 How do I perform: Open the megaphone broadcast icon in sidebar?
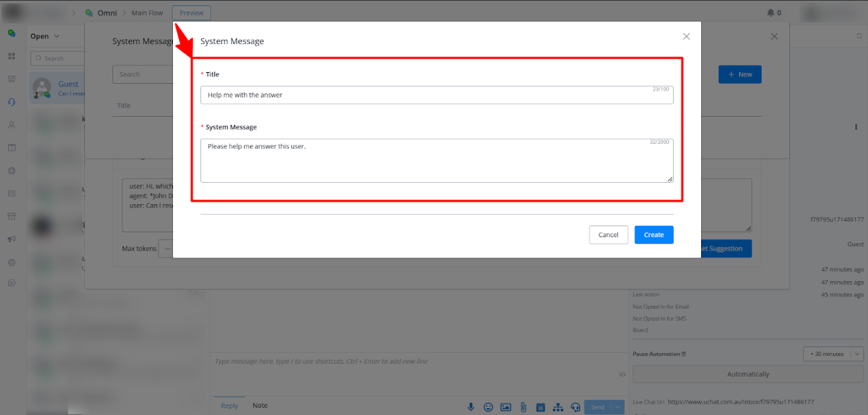pos(12,239)
